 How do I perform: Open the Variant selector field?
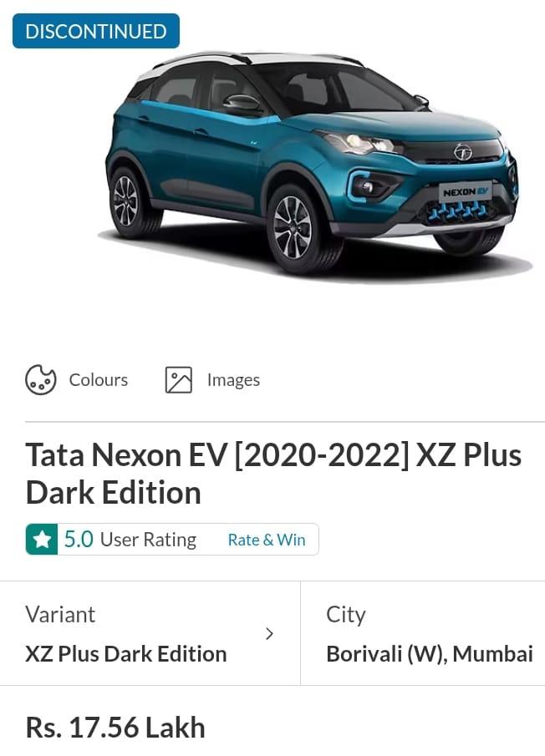tap(150, 633)
